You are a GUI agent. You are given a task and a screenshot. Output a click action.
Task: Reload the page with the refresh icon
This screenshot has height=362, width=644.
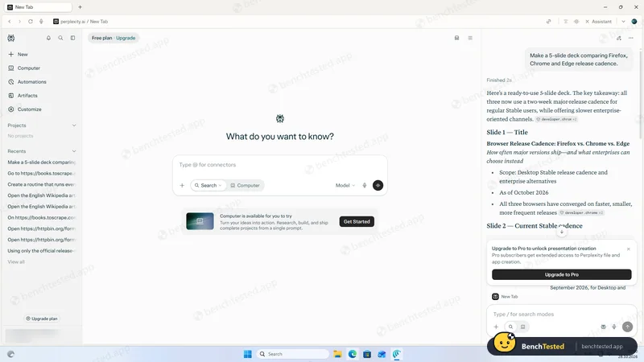[x=31, y=22]
